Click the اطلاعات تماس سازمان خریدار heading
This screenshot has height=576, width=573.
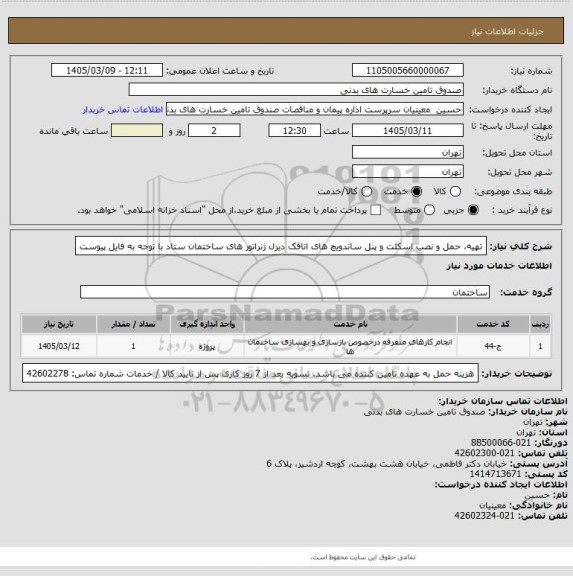[503, 401]
